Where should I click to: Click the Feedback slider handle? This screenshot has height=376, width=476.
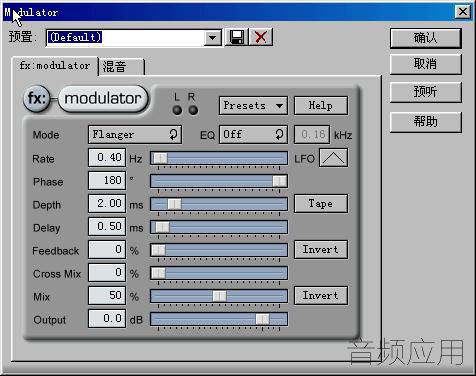click(158, 250)
